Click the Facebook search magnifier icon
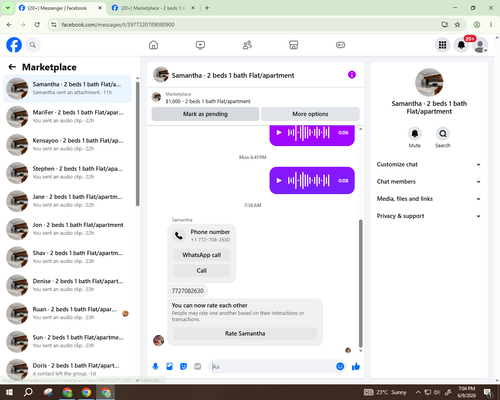Image resolution: width=500 pixels, height=400 pixels. 33,45
